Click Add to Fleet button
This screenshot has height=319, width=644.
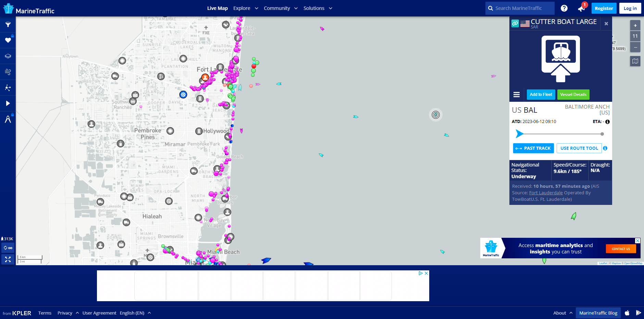[x=541, y=95]
